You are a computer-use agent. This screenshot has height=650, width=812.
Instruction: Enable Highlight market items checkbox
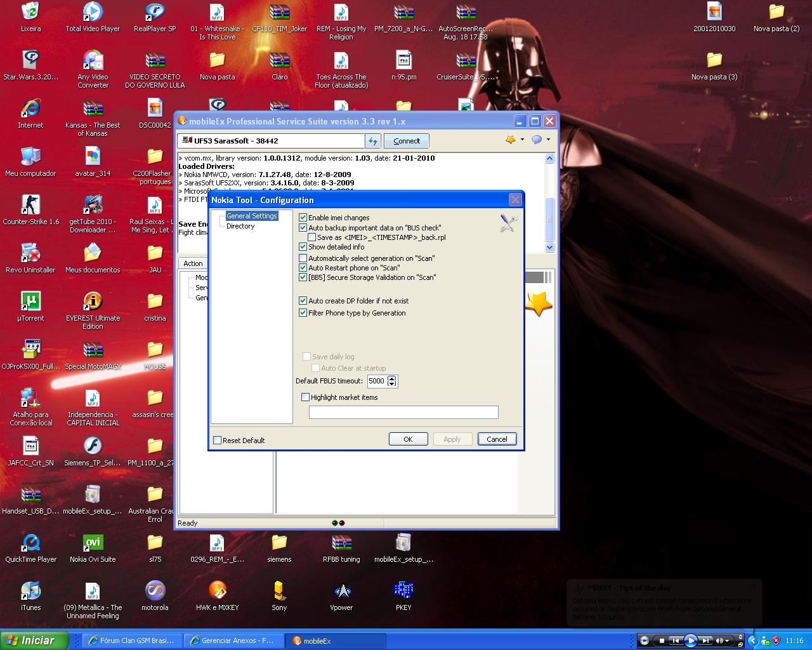click(306, 397)
